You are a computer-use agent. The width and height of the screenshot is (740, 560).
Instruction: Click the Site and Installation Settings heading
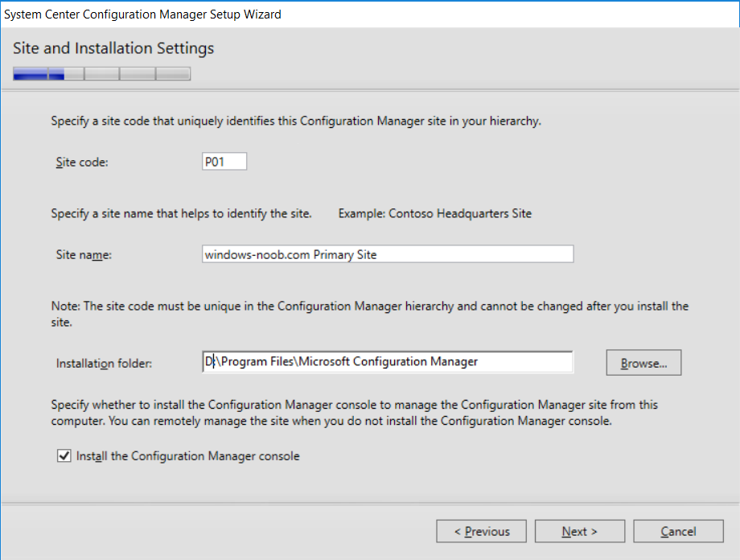(x=113, y=48)
